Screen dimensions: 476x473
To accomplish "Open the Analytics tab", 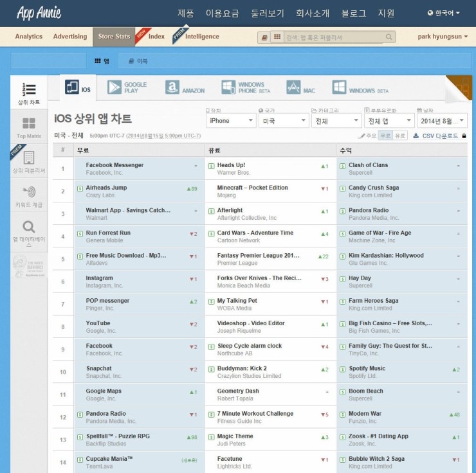I will click(x=29, y=37).
